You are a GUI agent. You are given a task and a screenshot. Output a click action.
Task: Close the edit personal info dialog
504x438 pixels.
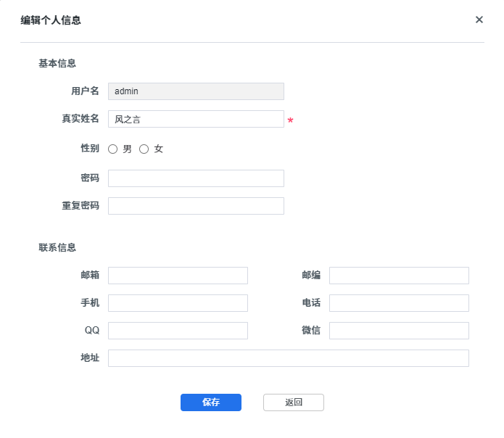[479, 20]
